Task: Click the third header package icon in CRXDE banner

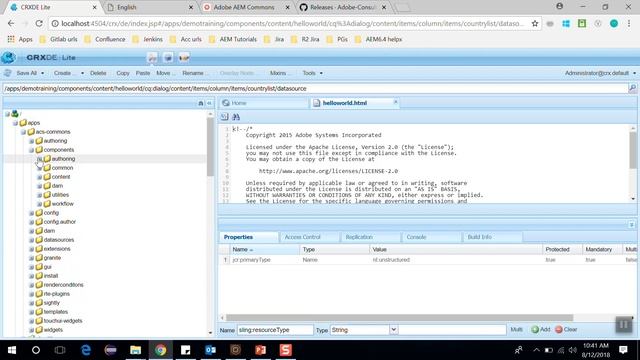Action: (184, 58)
